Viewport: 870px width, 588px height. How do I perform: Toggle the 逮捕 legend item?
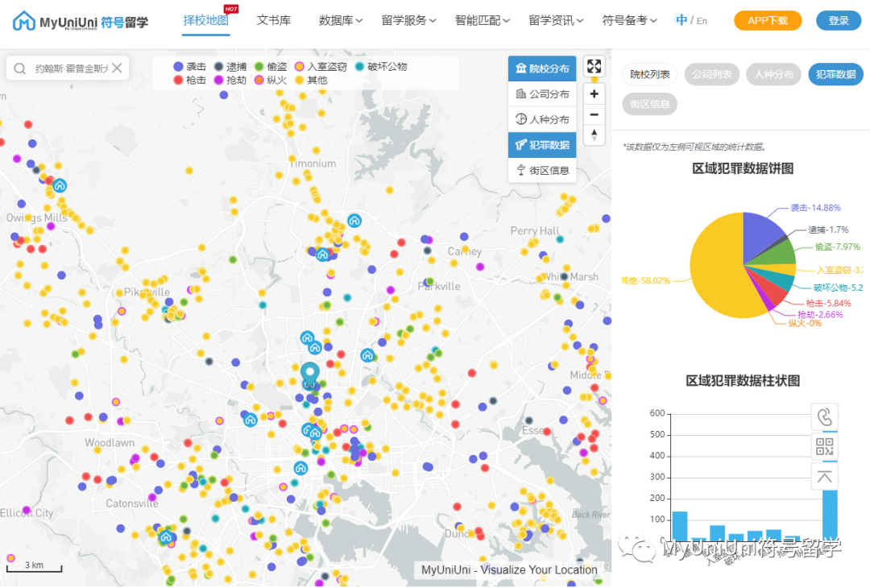click(x=230, y=67)
